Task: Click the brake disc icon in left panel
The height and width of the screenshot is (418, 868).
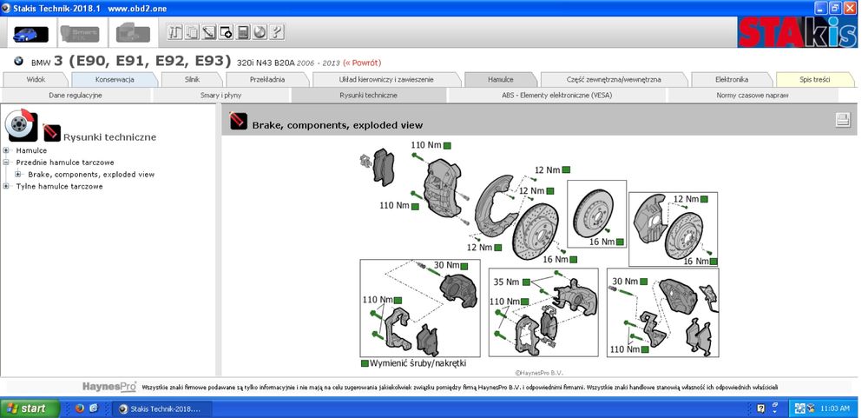Action: (x=22, y=125)
